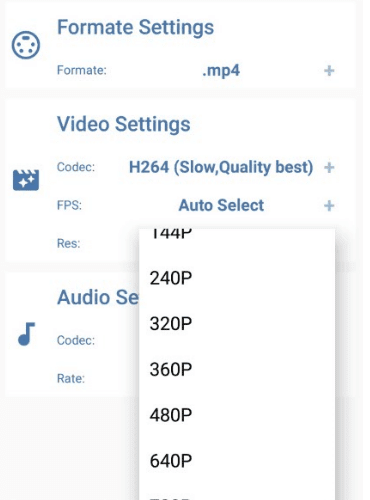Viewport: 370px width, 500px height.
Task: Select the partially visible 144P option
Action: [237, 242]
